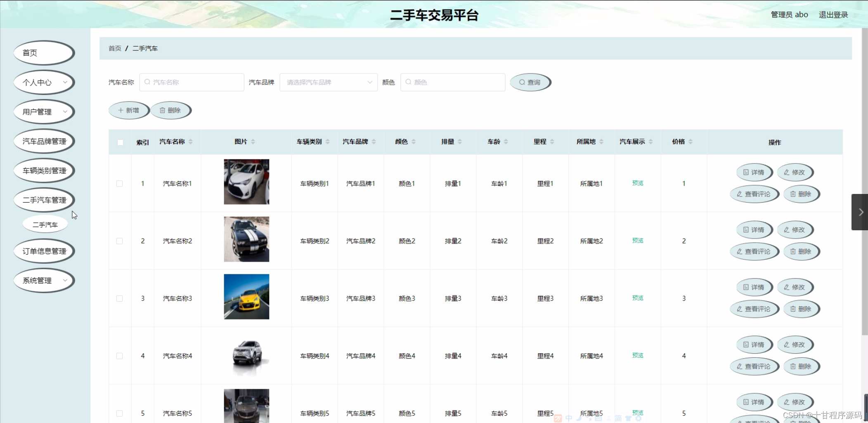The image size is (868, 423).
Task: Toggle the select-all checkbox in the table header
Action: coord(120,142)
